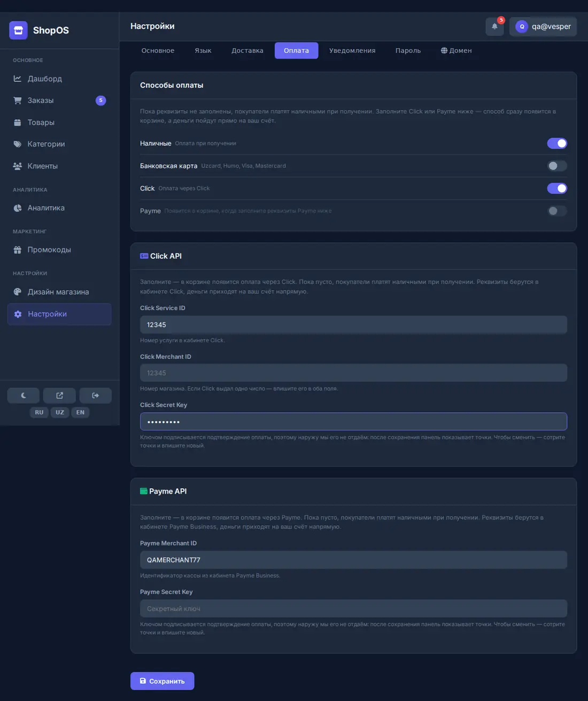Switch language to UZ

[60, 412]
